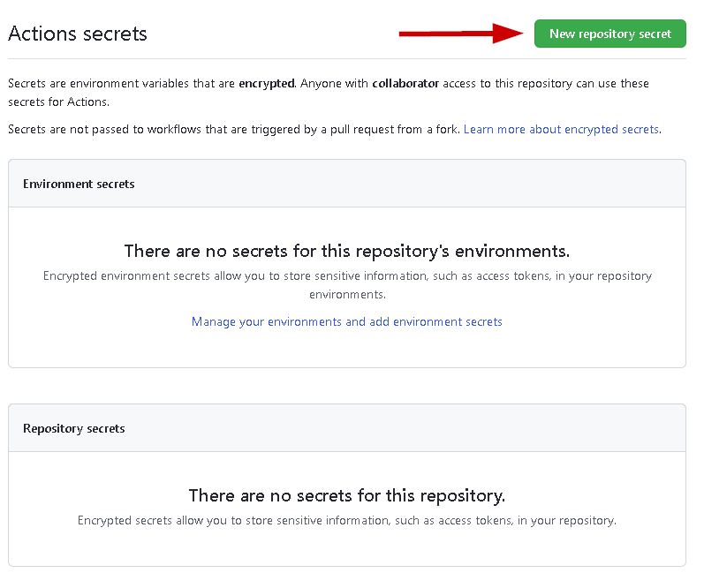This screenshot has height=588, width=704.
Task: Click the Environment secrets section header
Action: [x=79, y=184]
